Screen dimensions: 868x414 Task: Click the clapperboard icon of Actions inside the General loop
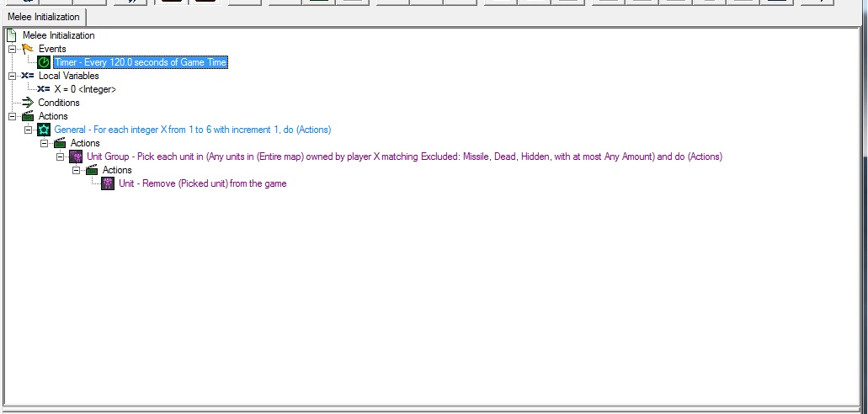coord(60,143)
